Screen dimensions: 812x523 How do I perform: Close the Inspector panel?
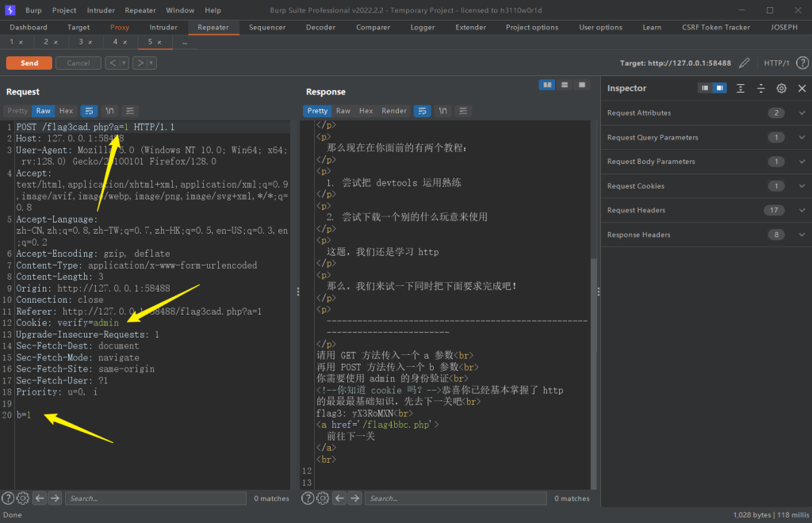802,89
